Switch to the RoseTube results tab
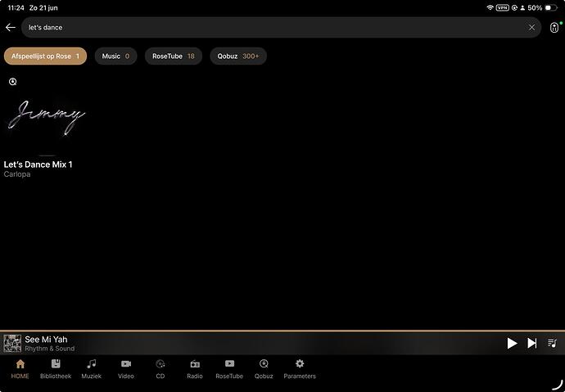Image resolution: width=565 pixels, height=392 pixels. pyautogui.click(x=174, y=56)
